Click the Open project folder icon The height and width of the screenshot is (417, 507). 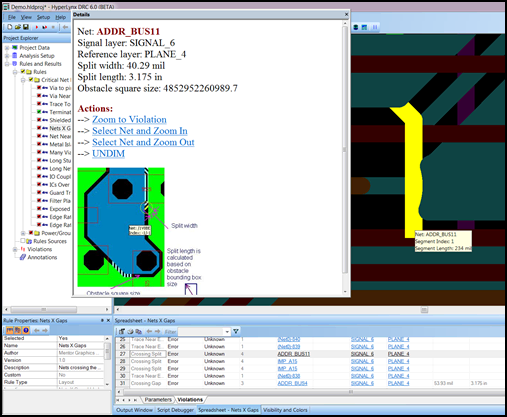(x=18, y=27)
